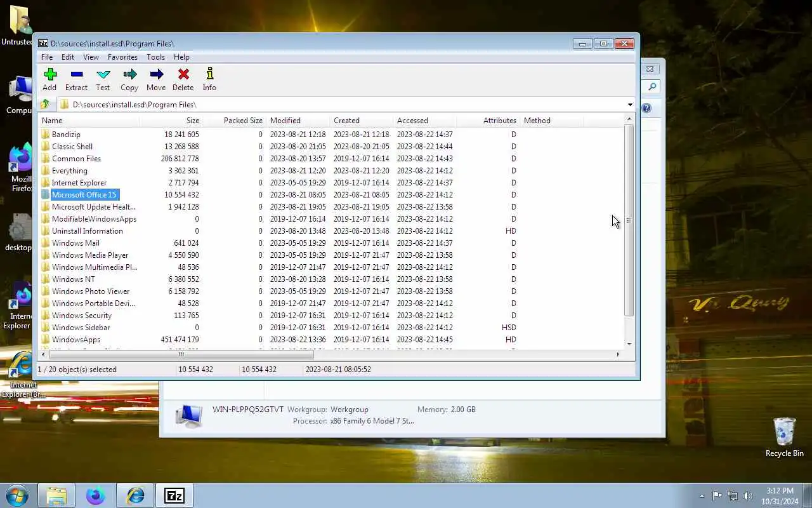Click the horizontal scrollbar right arrow
Image resolution: width=812 pixels, height=508 pixels.
(618, 354)
